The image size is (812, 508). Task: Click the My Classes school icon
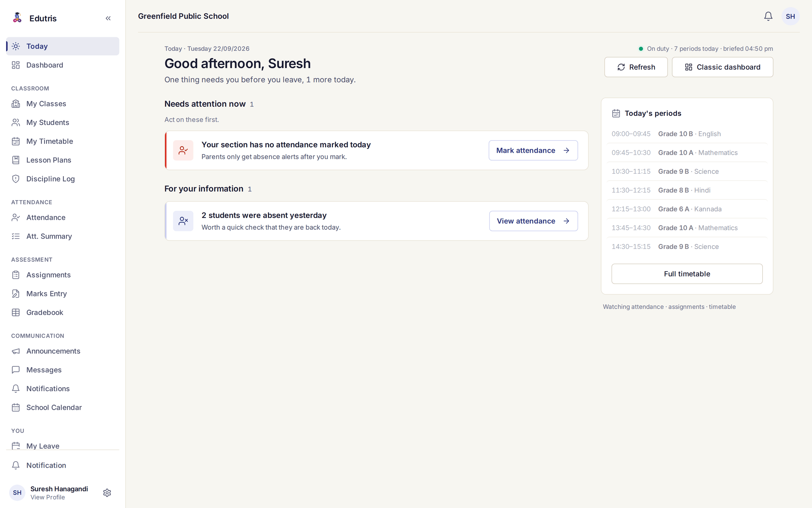click(16, 104)
